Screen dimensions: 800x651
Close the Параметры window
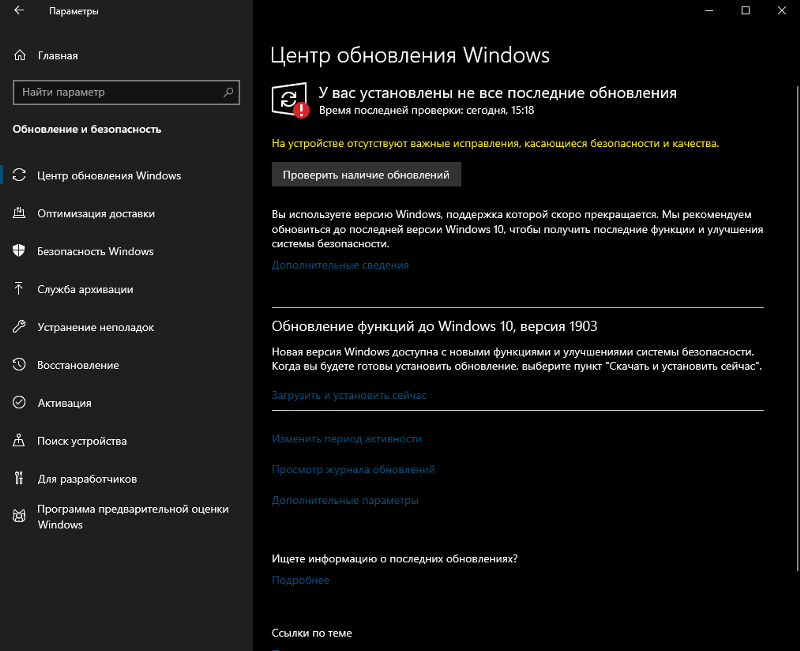point(782,10)
